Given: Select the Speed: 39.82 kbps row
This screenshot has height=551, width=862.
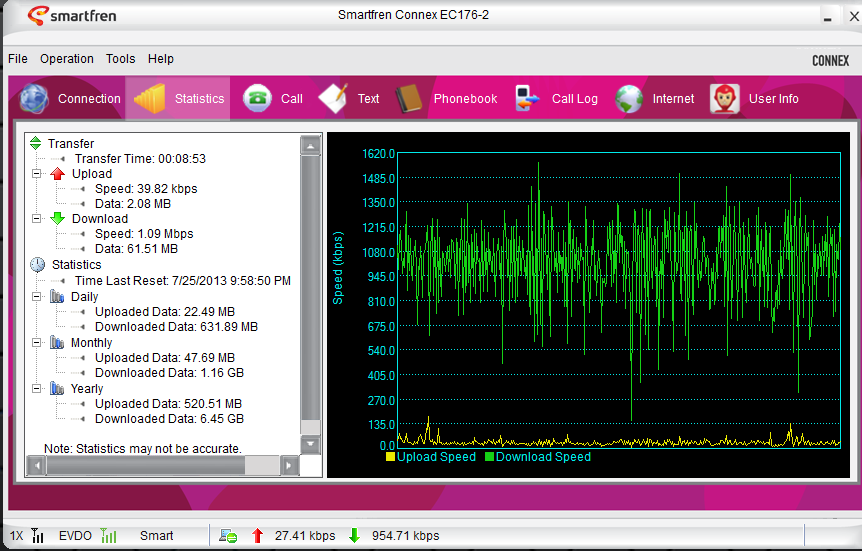Looking at the screenshot, I should (x=146, y=189).
